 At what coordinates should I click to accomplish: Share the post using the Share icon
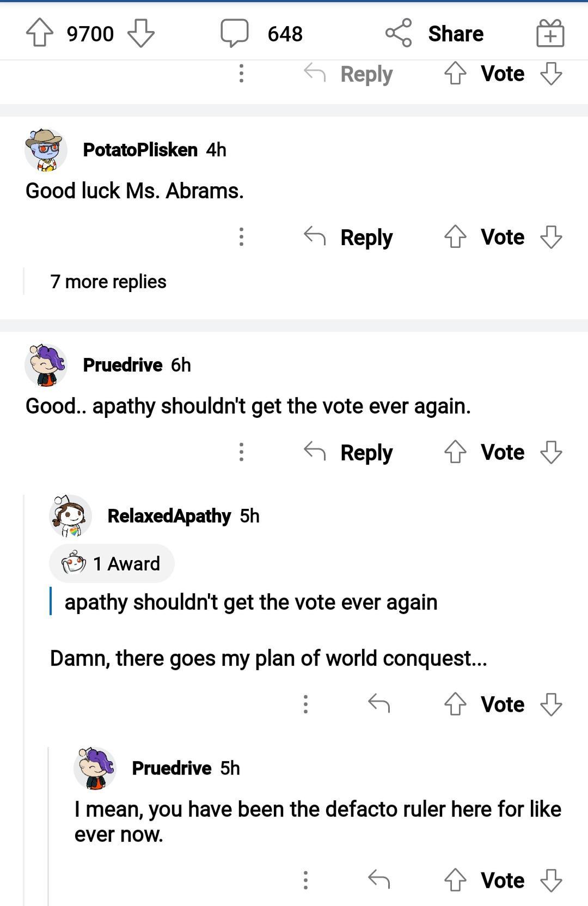click(x=398, y=33)
